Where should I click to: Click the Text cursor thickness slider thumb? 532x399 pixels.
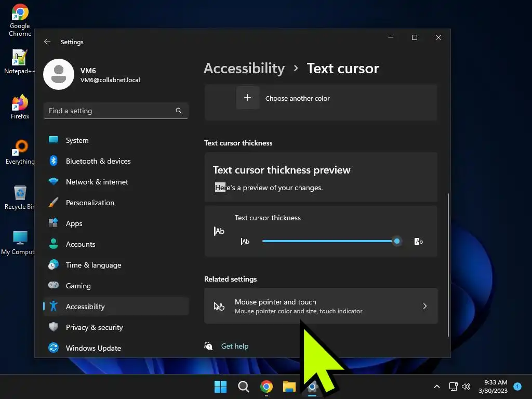pyautogui.click(x=396, y=241)
